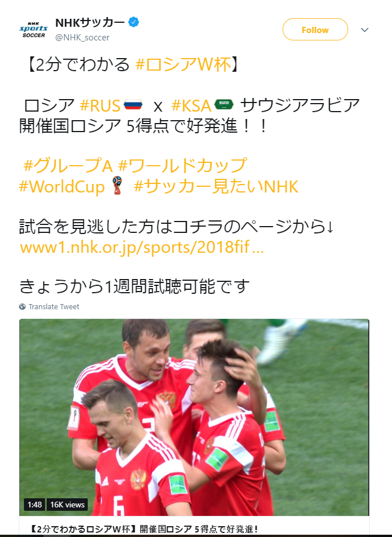Open the #サッカー見たいNHK hashtag
392x537 pixels.
[216, 187]
